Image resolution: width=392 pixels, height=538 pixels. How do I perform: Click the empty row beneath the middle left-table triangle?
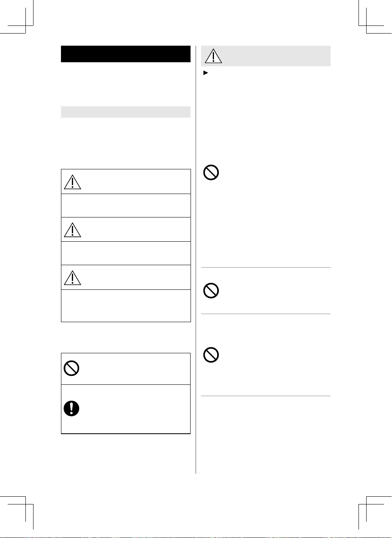click(126, 253)
